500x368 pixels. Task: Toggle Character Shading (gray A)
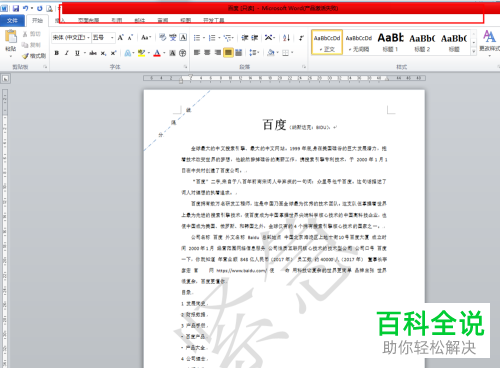point(172,53)
